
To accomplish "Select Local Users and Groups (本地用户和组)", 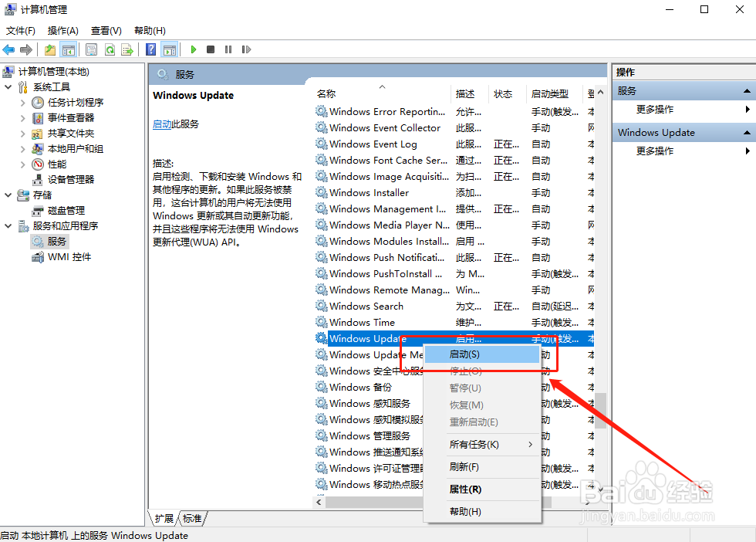I will [76, 149].
